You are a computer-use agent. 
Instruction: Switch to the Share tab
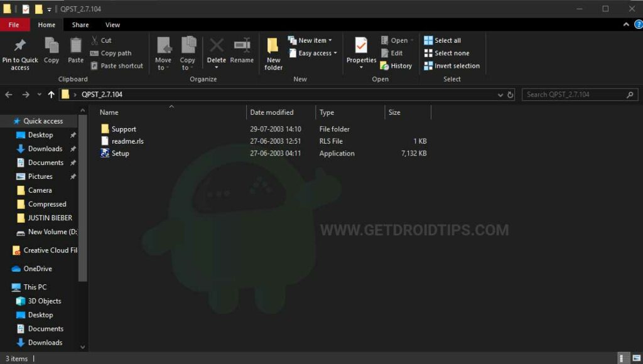80,24
